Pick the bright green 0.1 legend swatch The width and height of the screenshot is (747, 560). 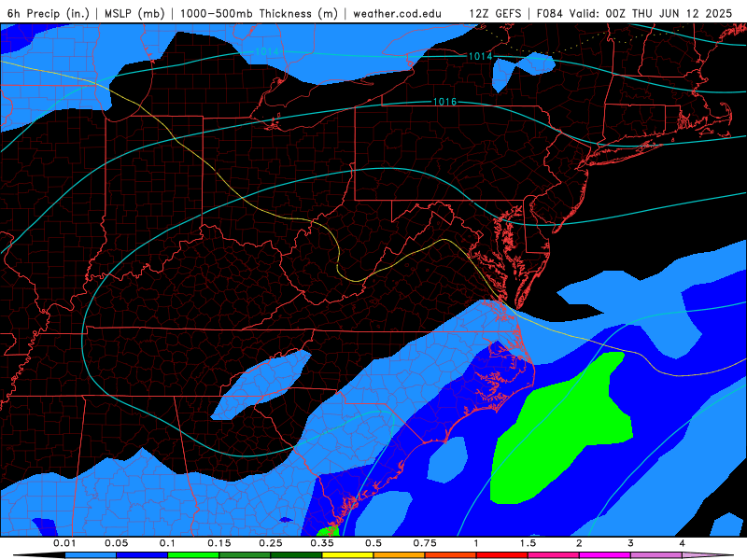(x=193, y=555)
